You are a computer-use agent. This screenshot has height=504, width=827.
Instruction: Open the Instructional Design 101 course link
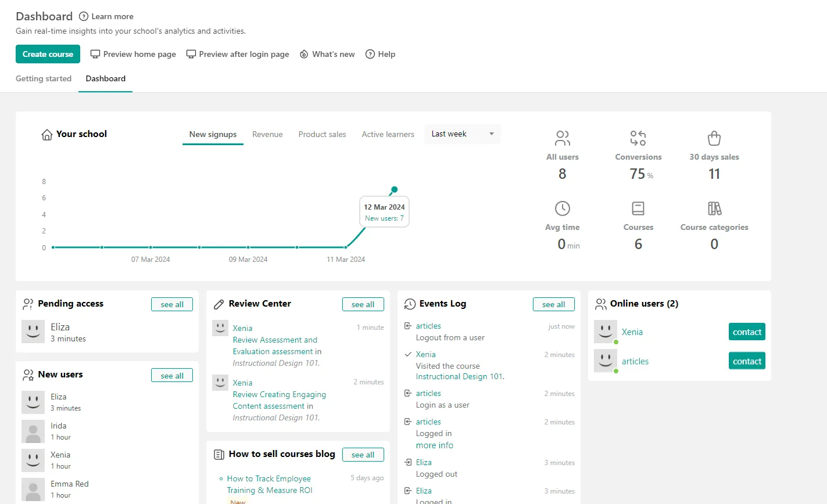pyautogui.click(x=459, y=376)
